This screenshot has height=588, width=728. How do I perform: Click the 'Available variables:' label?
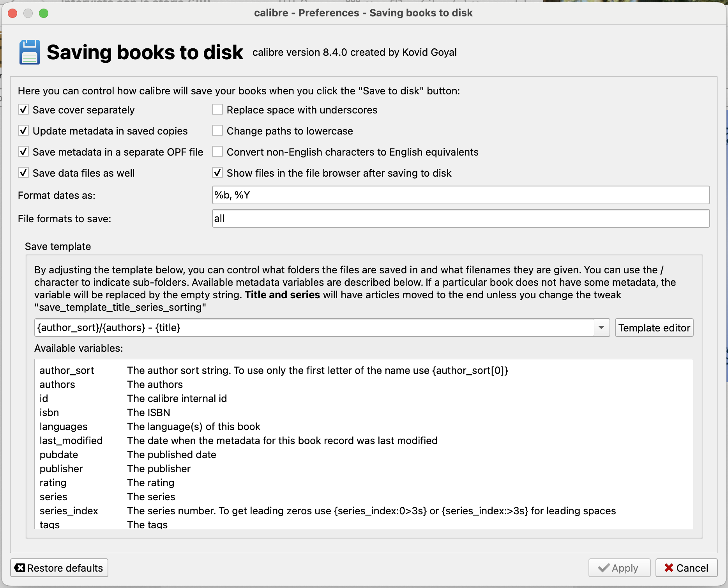(x=79, y=348)
